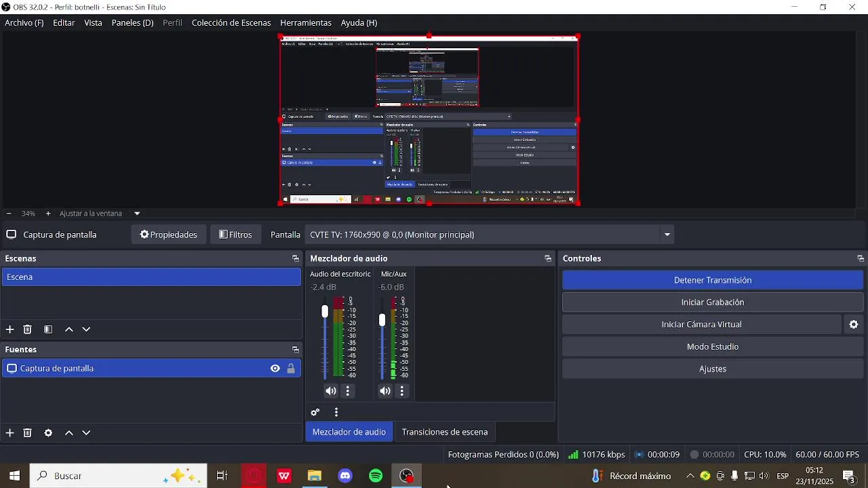868x488 pixels.
Task: Open Spotify from taskbar
Action: pos(376,476)
